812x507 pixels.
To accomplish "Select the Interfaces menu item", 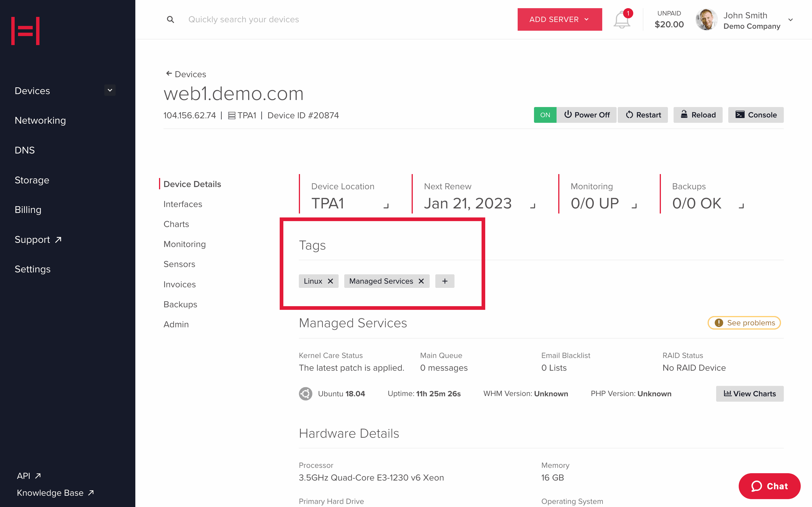I will pos(183,204).
